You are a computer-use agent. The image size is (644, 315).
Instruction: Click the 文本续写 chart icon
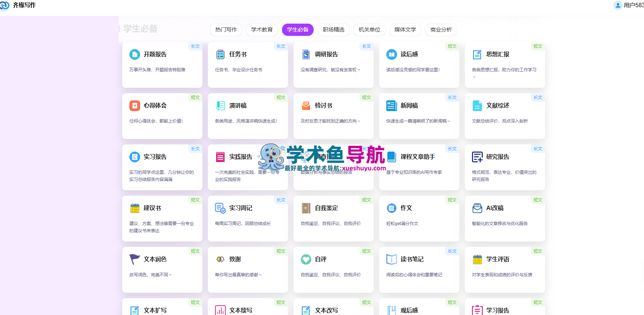220,310
